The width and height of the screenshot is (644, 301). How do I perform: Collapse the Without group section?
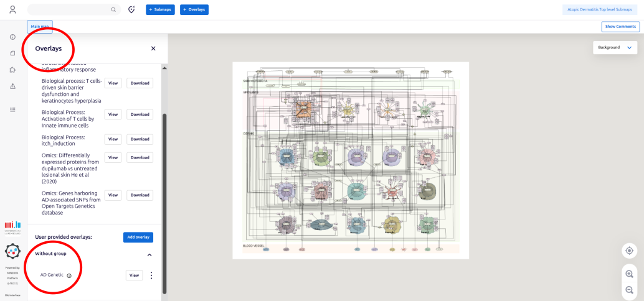pos(149,254)
